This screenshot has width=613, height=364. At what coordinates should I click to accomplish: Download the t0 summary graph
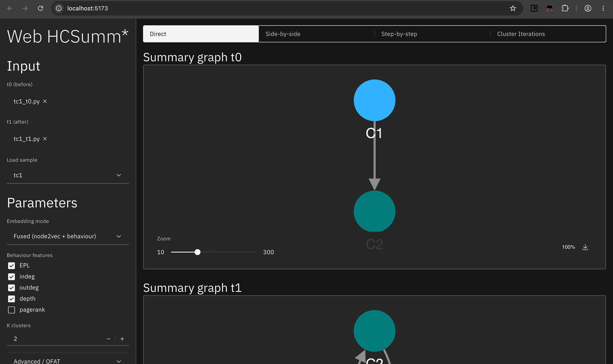[x=585, y=247]
